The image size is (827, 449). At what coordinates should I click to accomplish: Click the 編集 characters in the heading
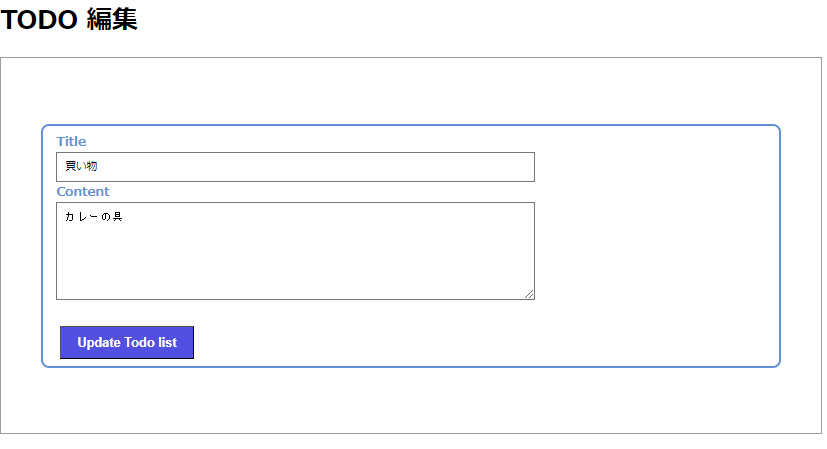click(112, 19)
